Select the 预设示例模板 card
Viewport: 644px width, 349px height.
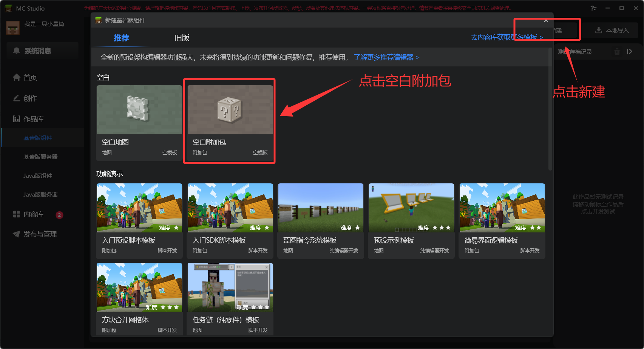click(411, 221)
